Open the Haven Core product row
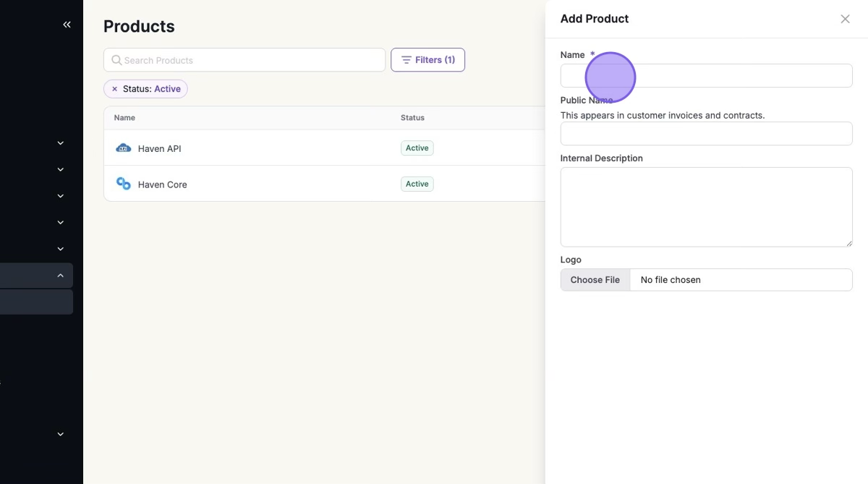 [163, 184]
